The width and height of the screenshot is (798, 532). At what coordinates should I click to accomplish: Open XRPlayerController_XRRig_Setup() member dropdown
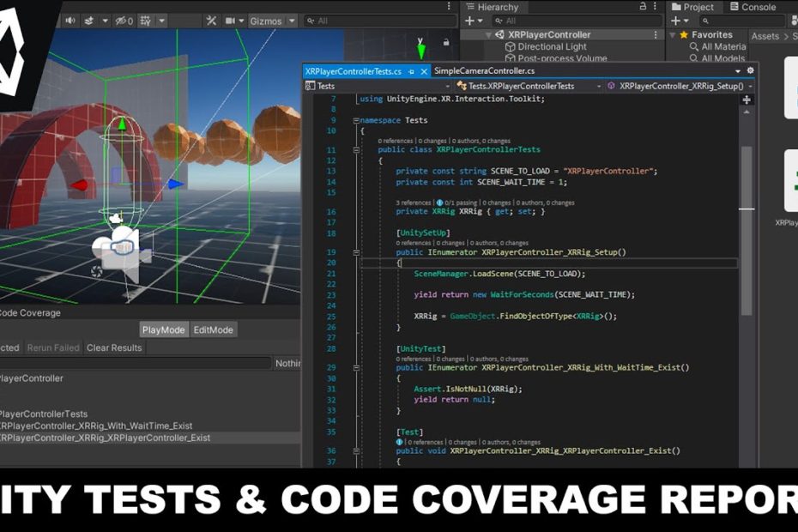(x=680, y=86)
